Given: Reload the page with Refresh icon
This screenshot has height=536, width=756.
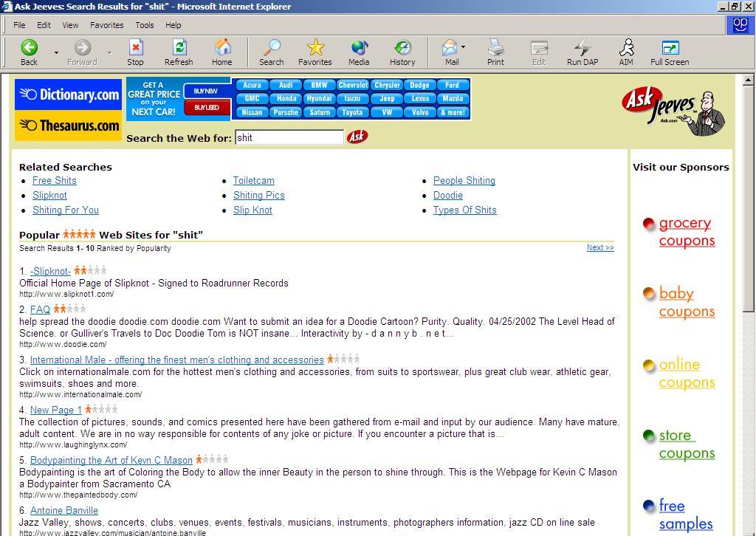Looking at the screenshot, I should pyautogui.click(x=179, y=52).
